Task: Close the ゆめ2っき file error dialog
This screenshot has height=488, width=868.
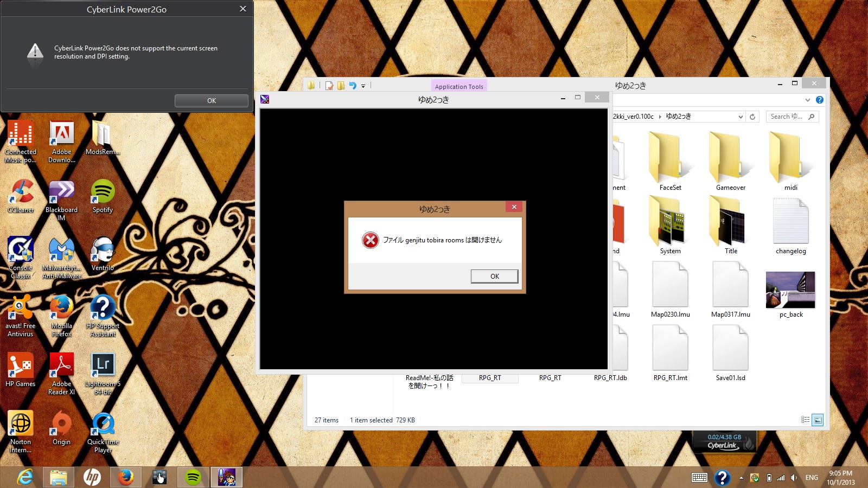Action: 514,207
